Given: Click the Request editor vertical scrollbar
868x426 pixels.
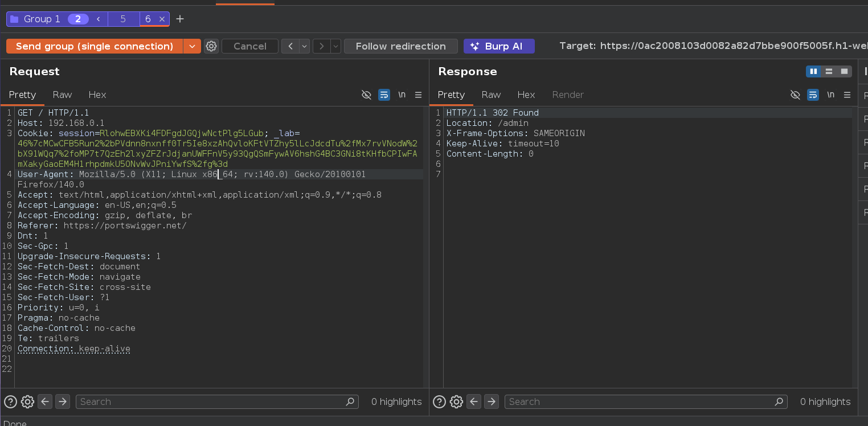Looking at the screenshot, I should 425,247.
